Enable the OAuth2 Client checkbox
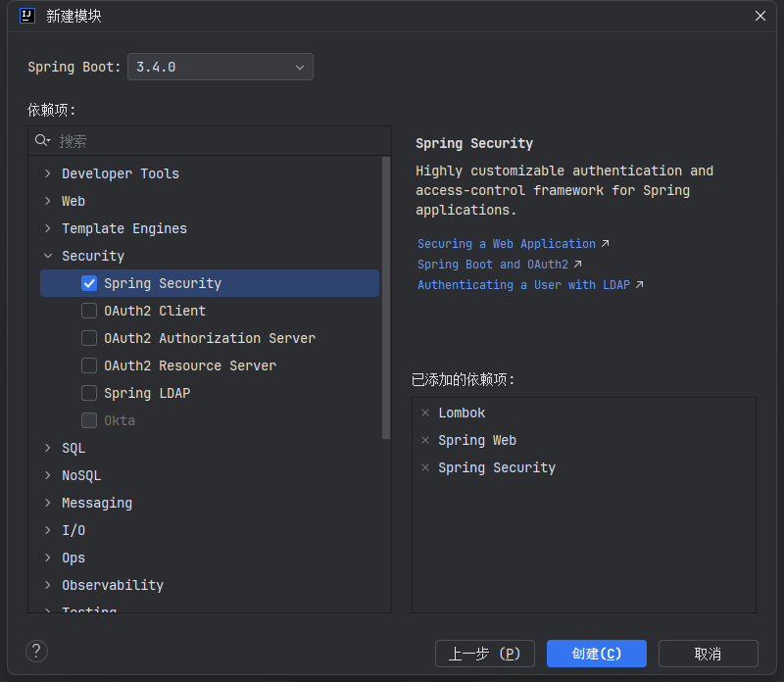The image size is (784, 682). (x=89, y=311)
